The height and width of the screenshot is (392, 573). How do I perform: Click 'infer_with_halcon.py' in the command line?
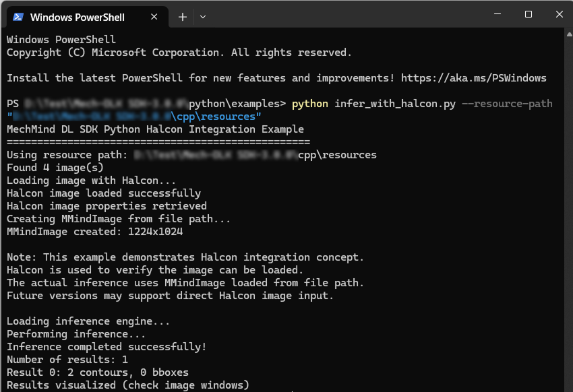pyautogui.click(x=395, y=104)
